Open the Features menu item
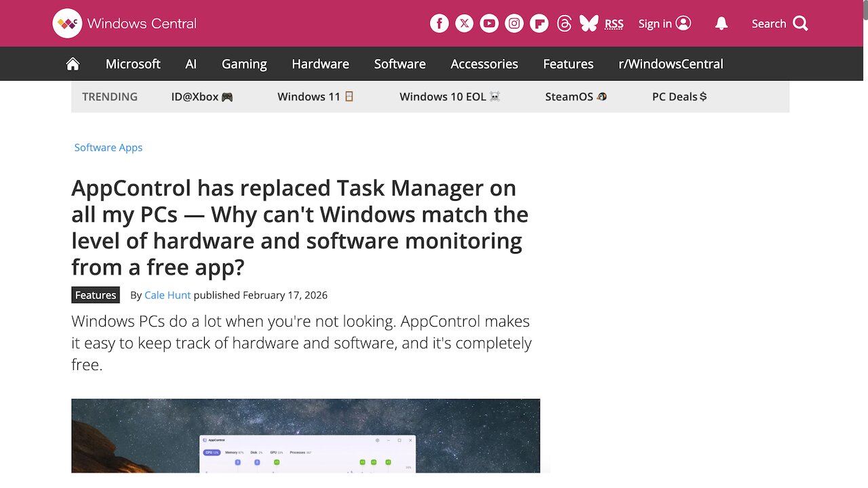The width and height of the screenshot is (868, 488). pos(568,64)
